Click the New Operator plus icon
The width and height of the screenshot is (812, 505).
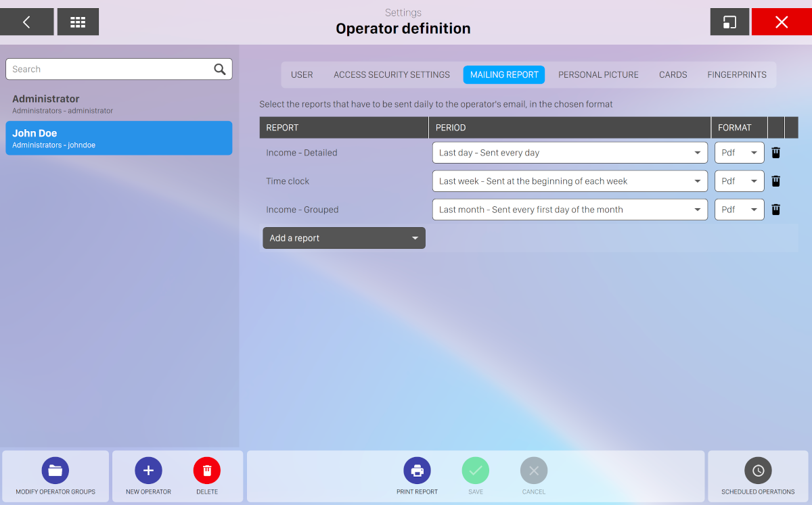click(x=148, y=471)
